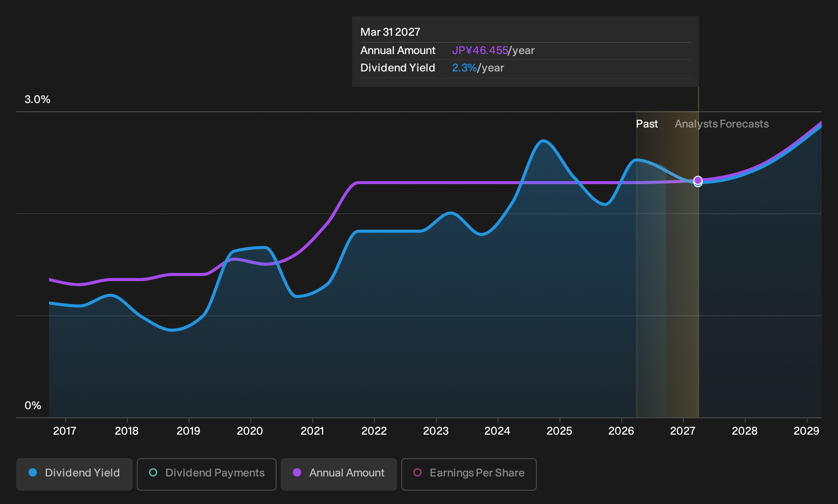This screenshot has width=838, height=504.
Task: Click the blue Dividend Yield legend dot
Action: [x=33, y=472]
